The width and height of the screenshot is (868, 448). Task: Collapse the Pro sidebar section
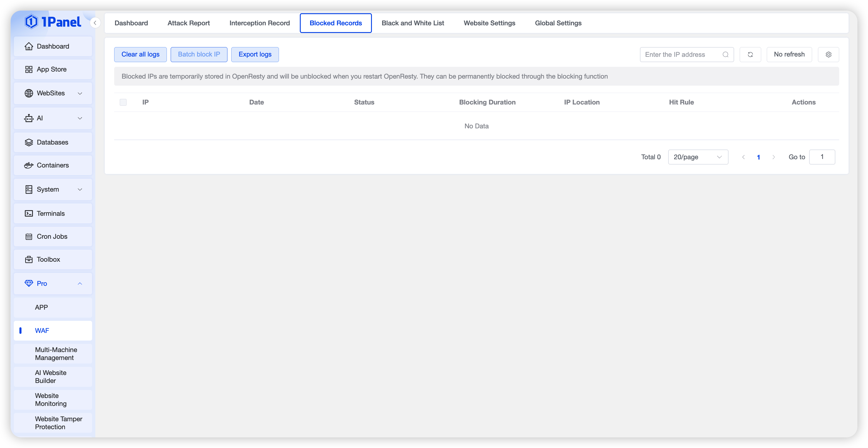tap(53, 283)
